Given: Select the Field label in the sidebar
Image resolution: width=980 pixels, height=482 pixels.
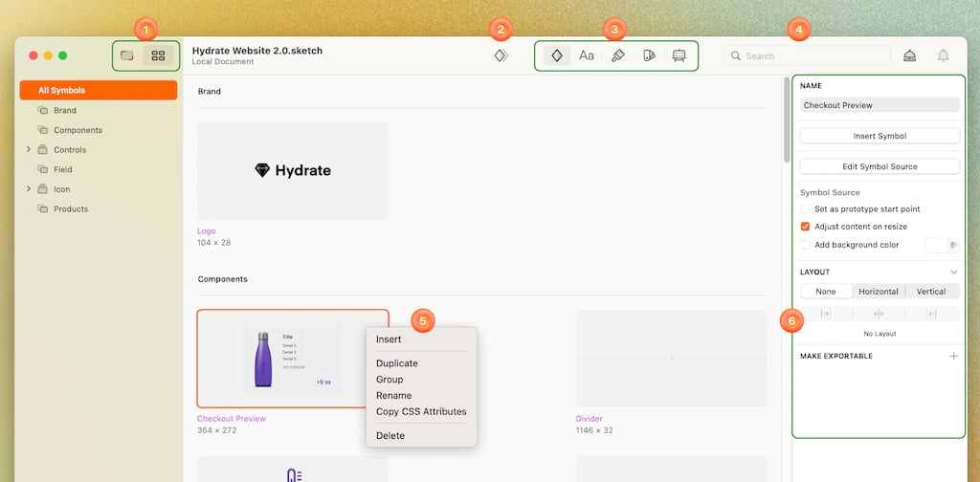Looking at the screenshot, I should tap(62, 169).
